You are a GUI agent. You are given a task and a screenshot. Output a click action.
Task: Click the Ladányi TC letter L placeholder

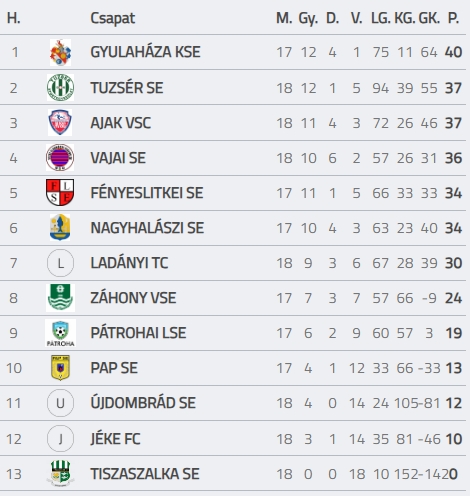(60, 263)
